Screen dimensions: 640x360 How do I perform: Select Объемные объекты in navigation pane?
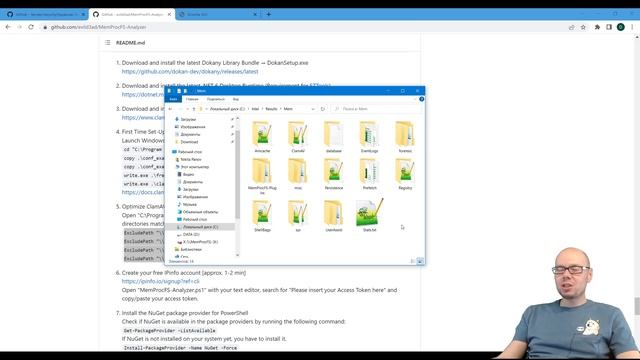point(200,212)
